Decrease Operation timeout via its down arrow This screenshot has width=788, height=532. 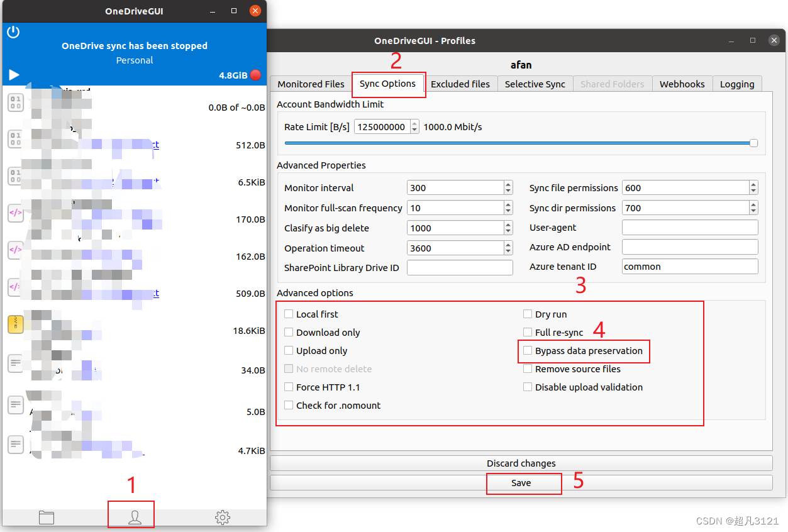click(x=508, y=251)
